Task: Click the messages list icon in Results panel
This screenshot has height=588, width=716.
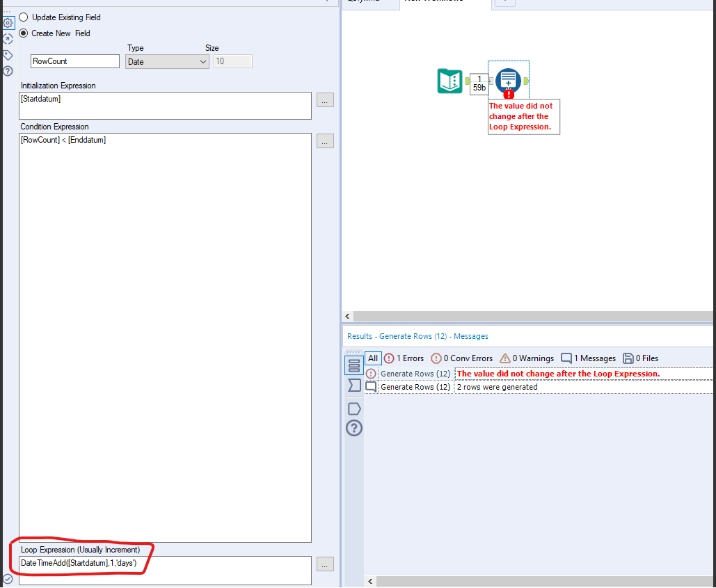Action: click(x=354, y=363)
